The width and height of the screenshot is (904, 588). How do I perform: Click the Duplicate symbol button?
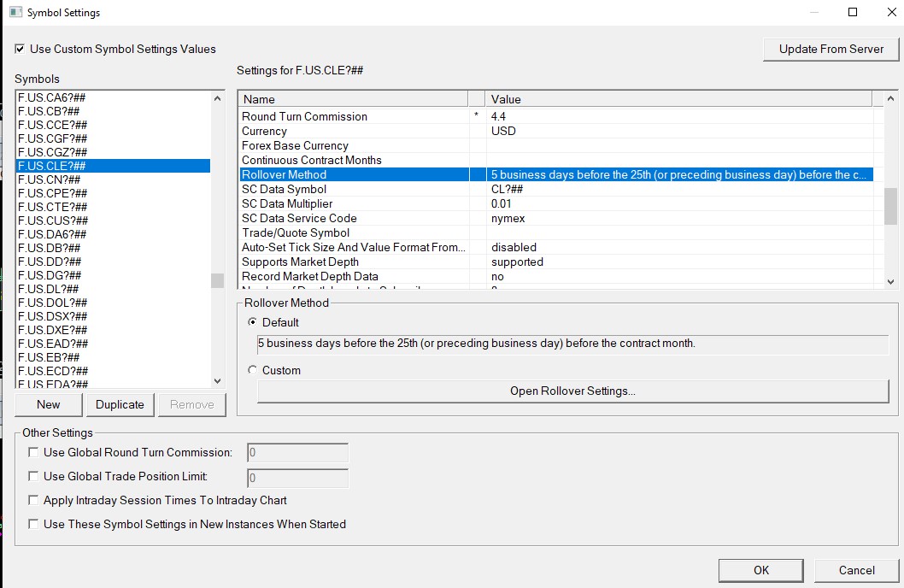pyautogui.click(x=120, y=405)
